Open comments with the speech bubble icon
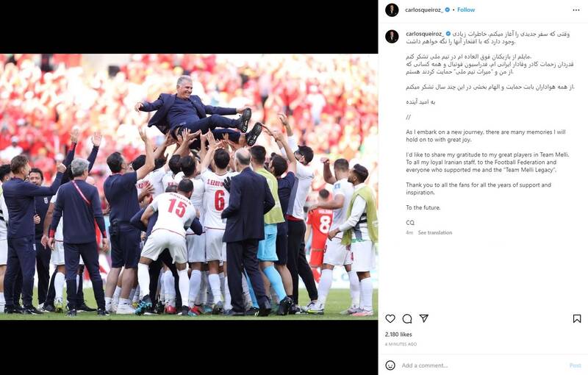The height and width of the screenshot is (375, 588). [x=407, y=319]
